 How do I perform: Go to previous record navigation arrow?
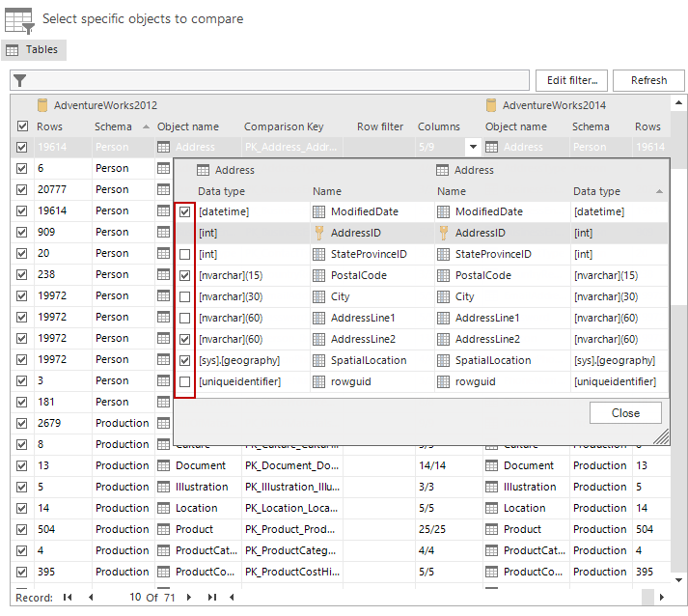coord(91,597)
